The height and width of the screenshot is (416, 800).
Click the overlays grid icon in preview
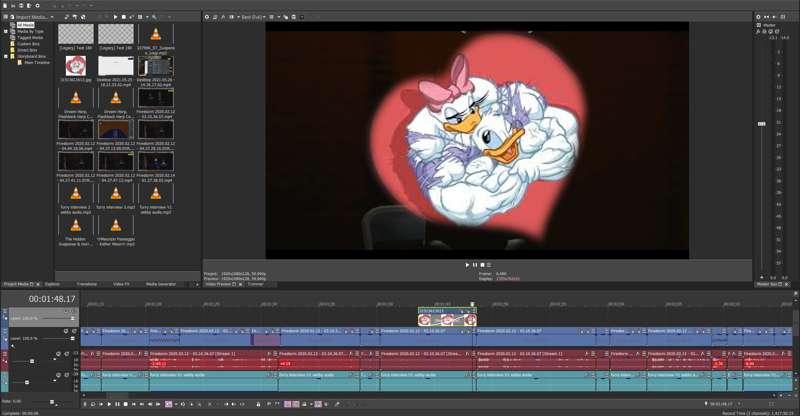point(271,17)
